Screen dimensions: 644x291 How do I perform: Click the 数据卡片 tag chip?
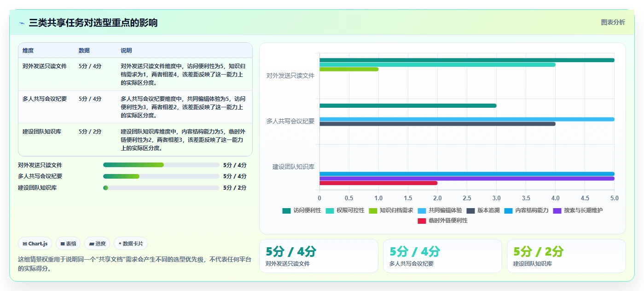coord(131,244)
